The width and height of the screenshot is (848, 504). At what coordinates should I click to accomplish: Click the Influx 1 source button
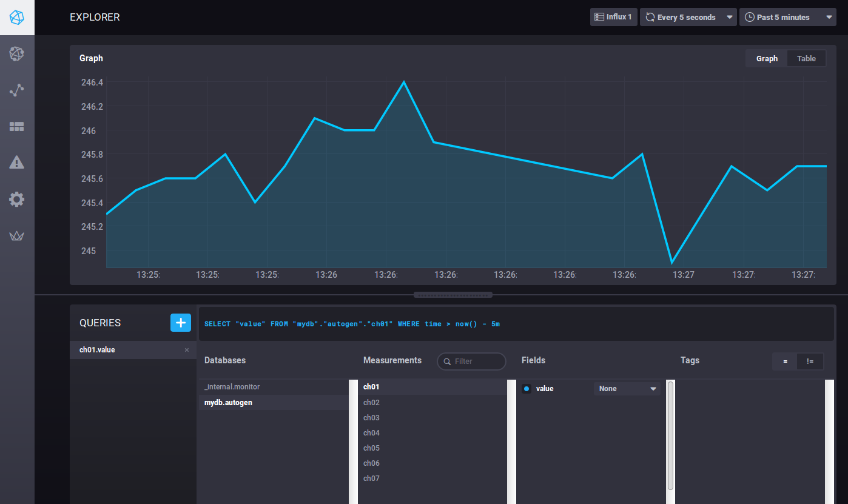coord(613,17)
